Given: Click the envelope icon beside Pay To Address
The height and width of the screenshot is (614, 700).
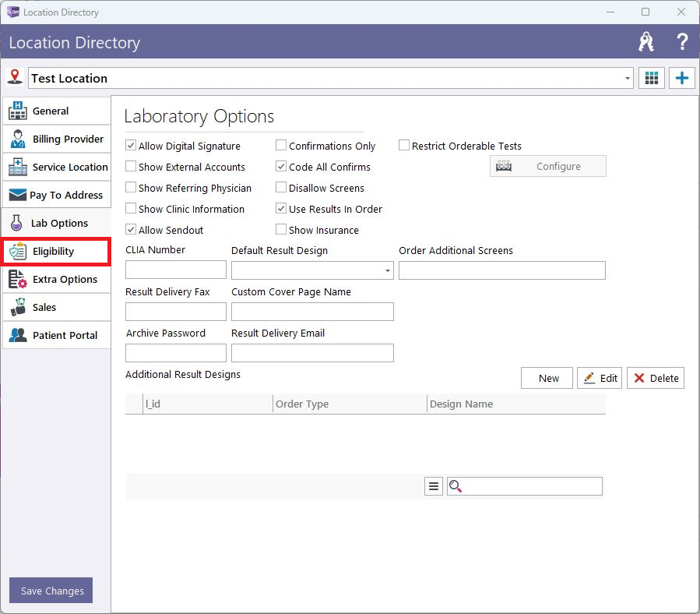Looking at the screenshot, I should coord(17,196).
